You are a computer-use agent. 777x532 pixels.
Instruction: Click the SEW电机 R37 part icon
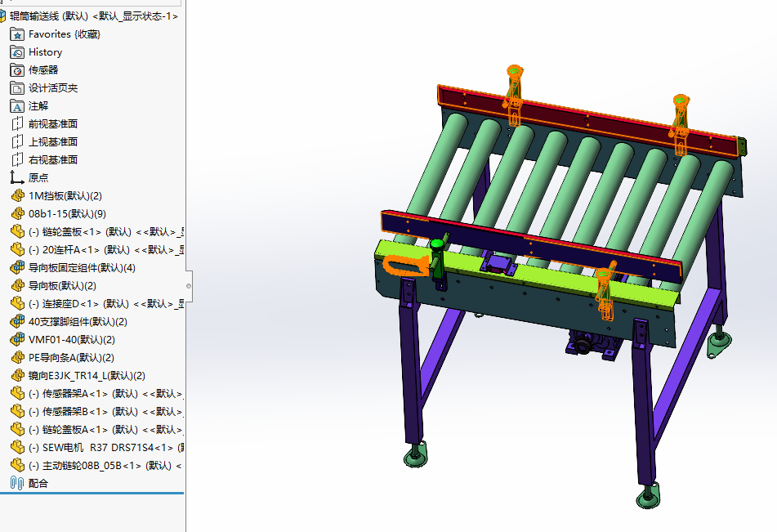[x=17, y=447]
